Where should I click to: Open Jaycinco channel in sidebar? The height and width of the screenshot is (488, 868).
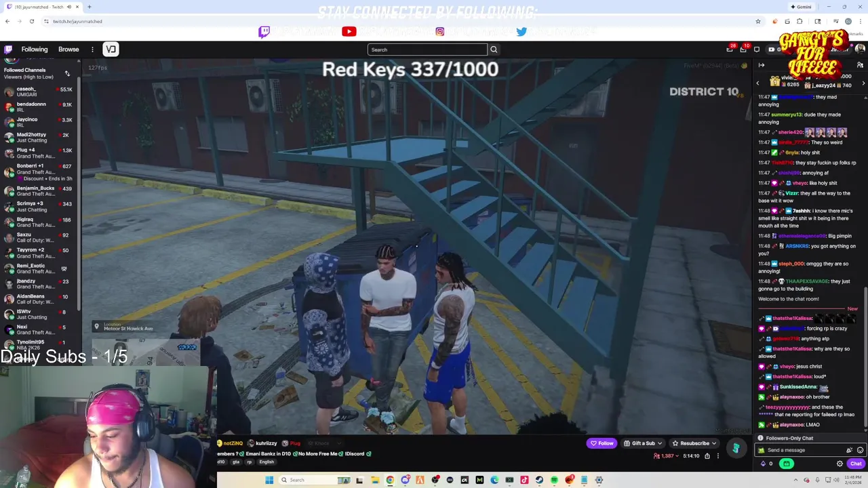pyautogui.click(x=41, y=122)
